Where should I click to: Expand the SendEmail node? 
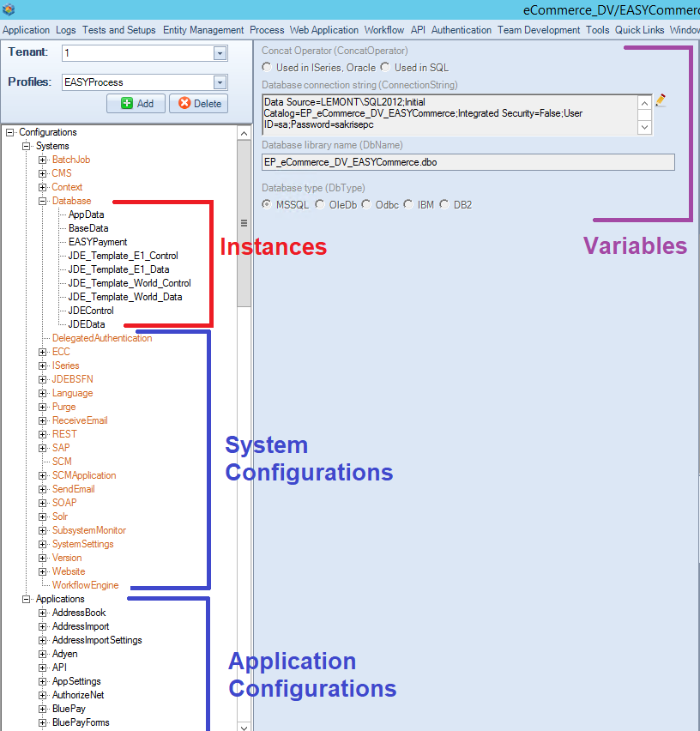coord(42,489)
